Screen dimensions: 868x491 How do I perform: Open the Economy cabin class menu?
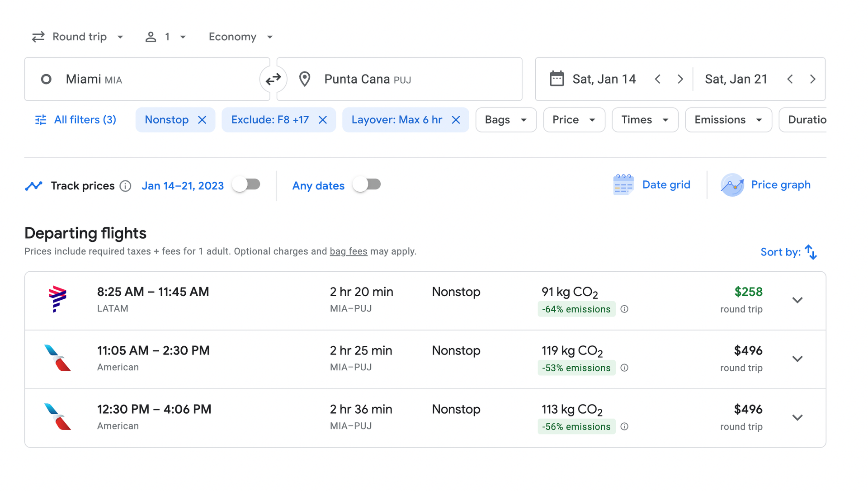pos(240,37)
